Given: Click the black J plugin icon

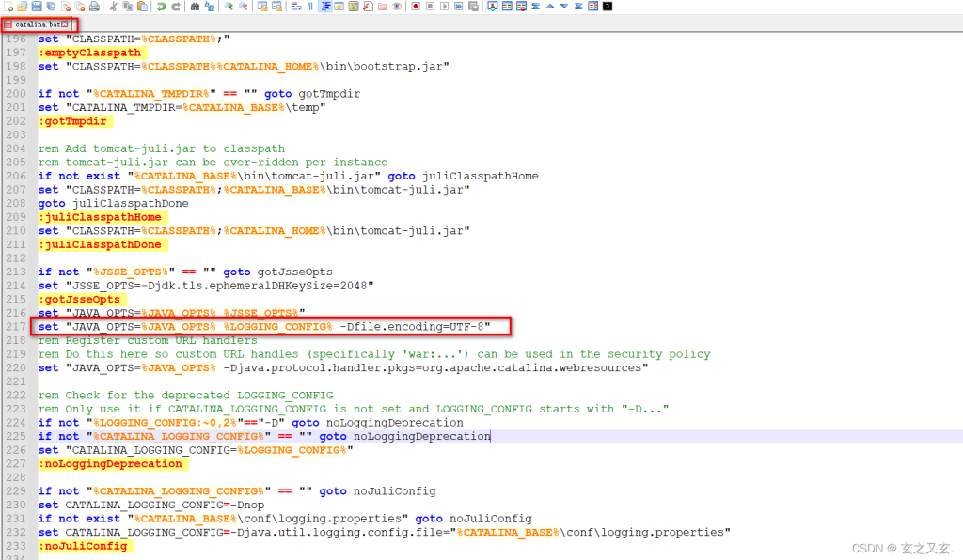Looking at the screenshot, I should click(x=608, y=7).
